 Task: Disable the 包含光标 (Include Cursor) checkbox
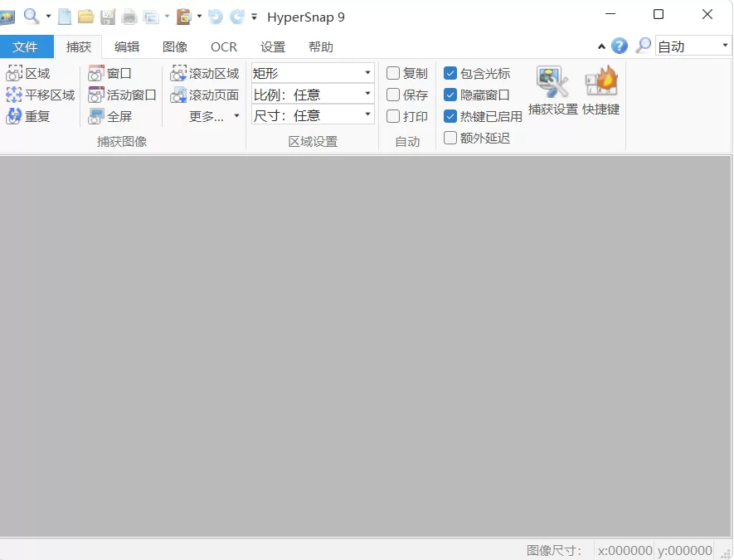[450, 73]
